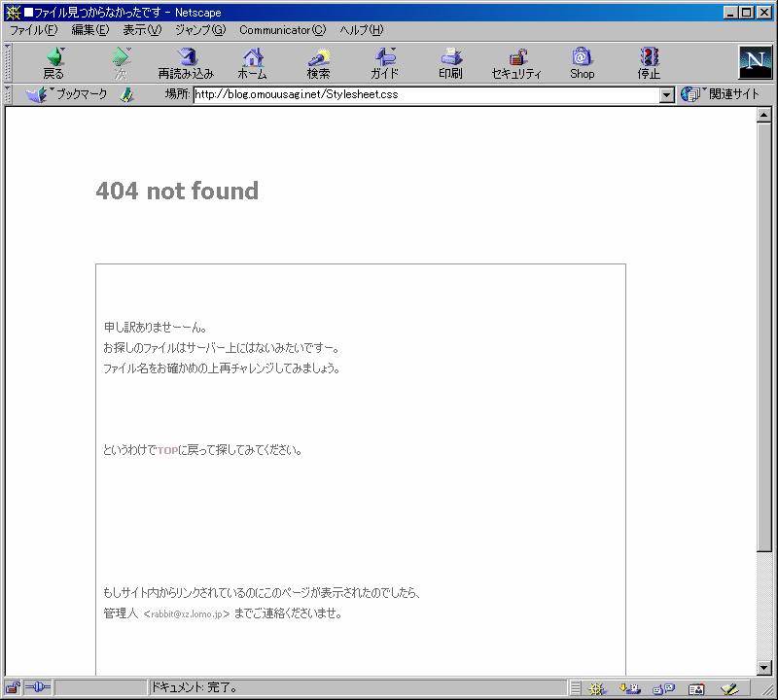The image size is (778, 700).
Task: Click the scrollbar down arrow
Action: (764, 668)
